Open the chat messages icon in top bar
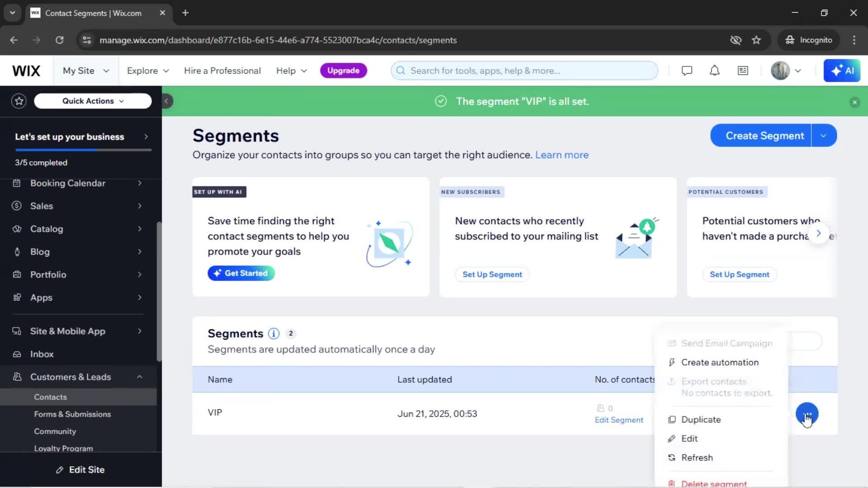Image resolution: width=868 pixels, height=488 pixels. 687,70
